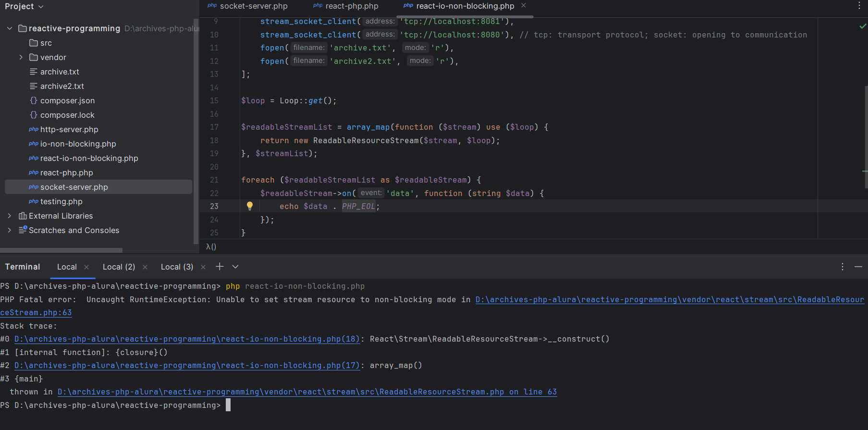The width and height of the screenshot is (868, 430).
Task: Open stack trace link react-io-non-blocking.php(17)
Action: click(187, 366)
